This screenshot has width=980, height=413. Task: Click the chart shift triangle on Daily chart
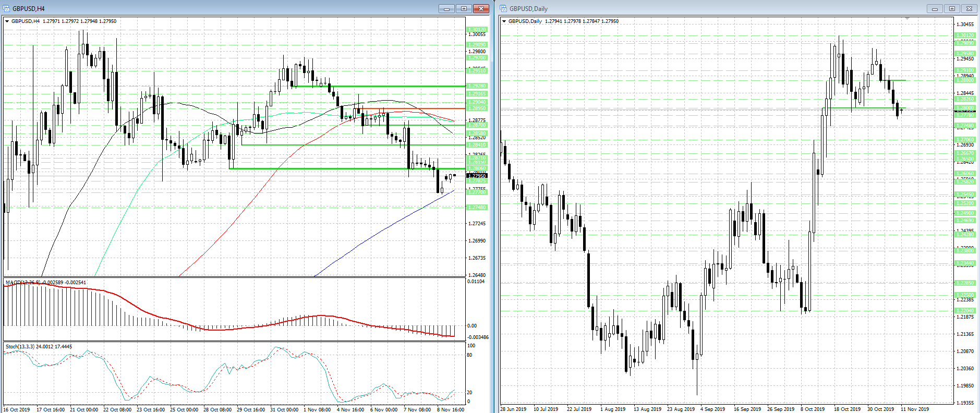click(907, 19)
